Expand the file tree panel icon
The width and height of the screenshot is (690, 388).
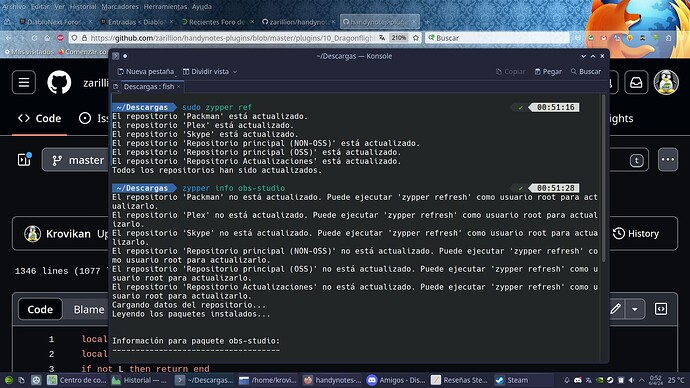click(x=24, y=160)
